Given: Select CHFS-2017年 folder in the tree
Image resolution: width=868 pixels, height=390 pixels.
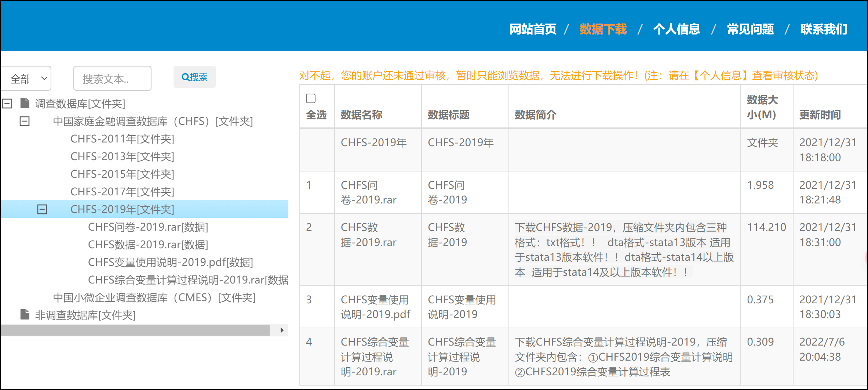Looking at the screenshot, I should tap(122, 192).
